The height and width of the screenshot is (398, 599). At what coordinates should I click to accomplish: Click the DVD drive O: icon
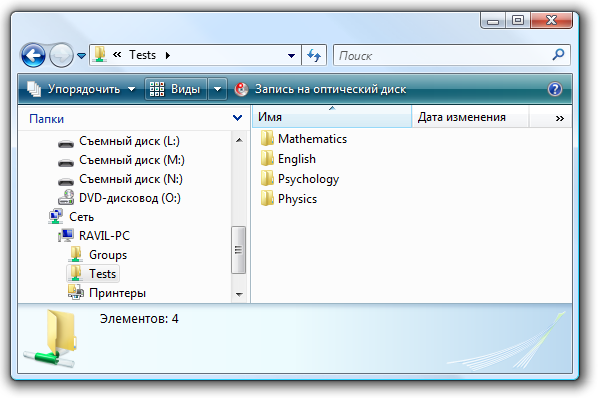(66, 197)
